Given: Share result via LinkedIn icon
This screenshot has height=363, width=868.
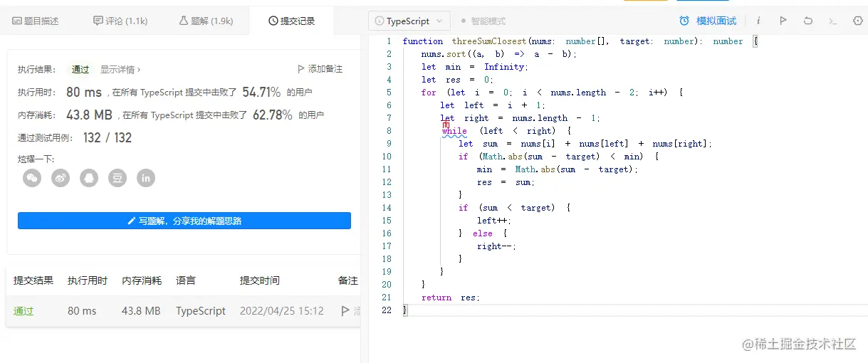Looking at the screenshot, I should click(x=146, y=178).
